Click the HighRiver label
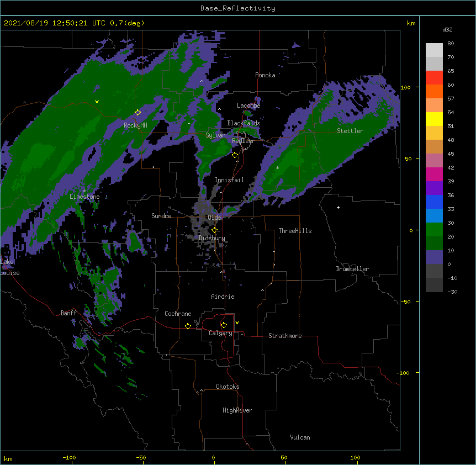 [x=237, y=410]
